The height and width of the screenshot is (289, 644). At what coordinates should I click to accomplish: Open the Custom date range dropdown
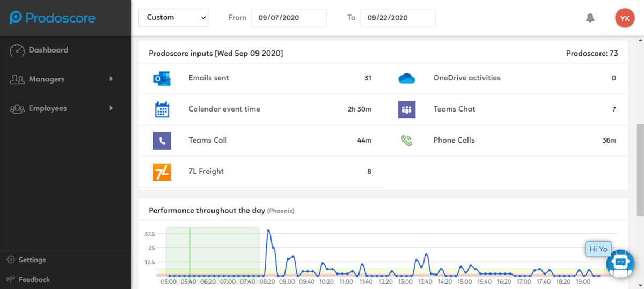click(x=173, y=18)
